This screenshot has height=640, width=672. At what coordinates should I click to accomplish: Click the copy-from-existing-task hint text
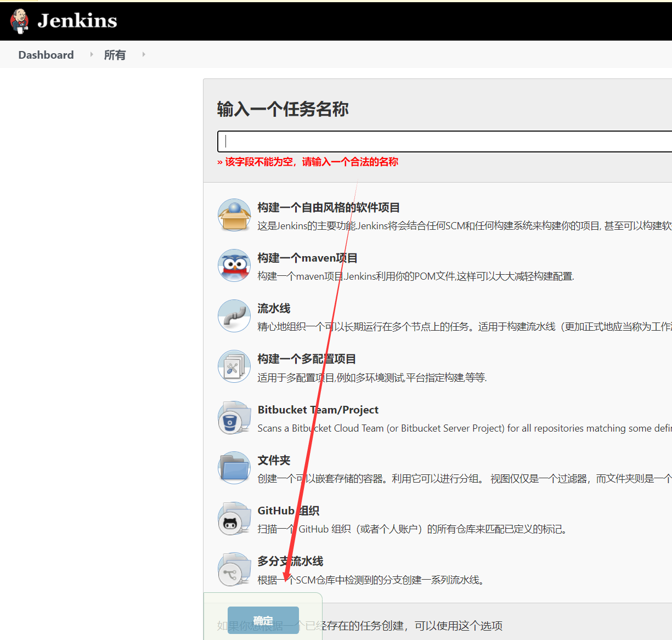click(360, 626)
